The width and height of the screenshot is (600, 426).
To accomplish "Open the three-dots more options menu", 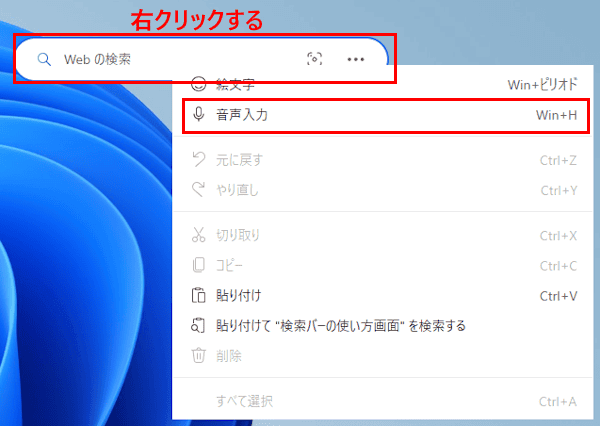I will coord(356,59).
